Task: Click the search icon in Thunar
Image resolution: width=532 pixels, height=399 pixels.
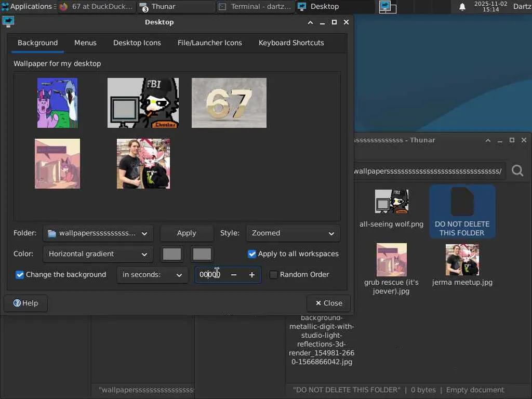Action: tap(517, 170)
